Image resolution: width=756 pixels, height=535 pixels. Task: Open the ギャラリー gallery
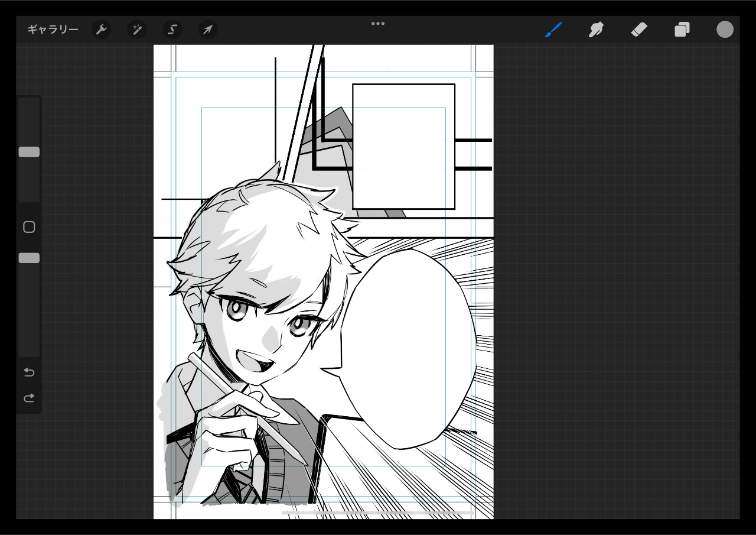(53, 30)
